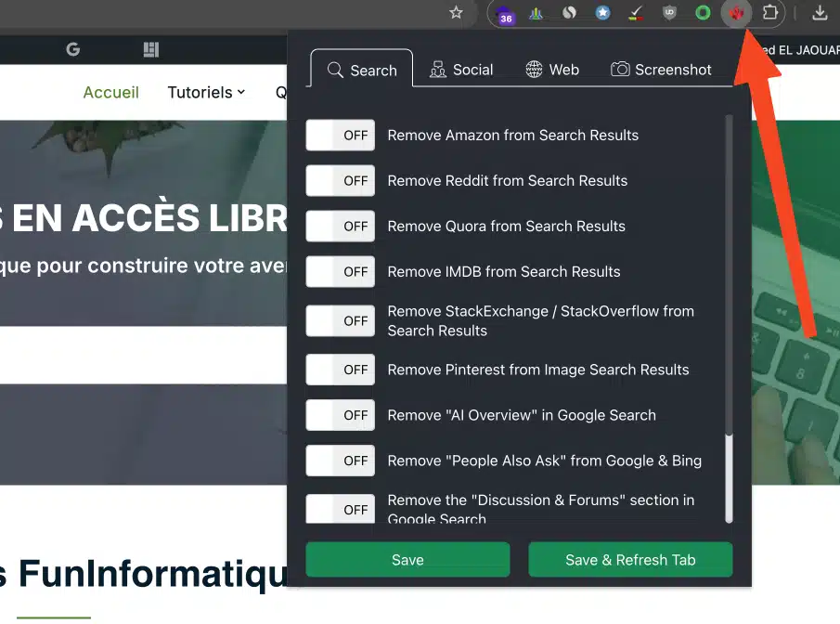Click Save & Refresh Tab button
The image size is (840, 624).
[630, 560]
